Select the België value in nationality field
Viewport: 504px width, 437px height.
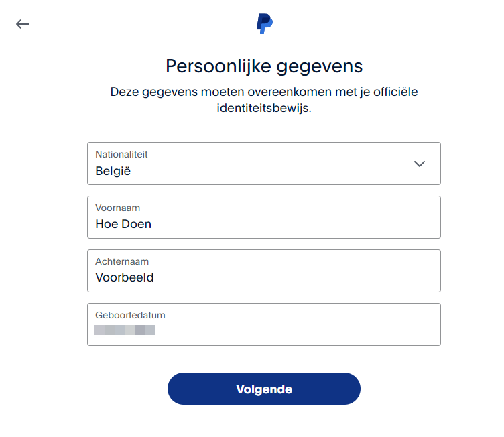pos(113,171)
